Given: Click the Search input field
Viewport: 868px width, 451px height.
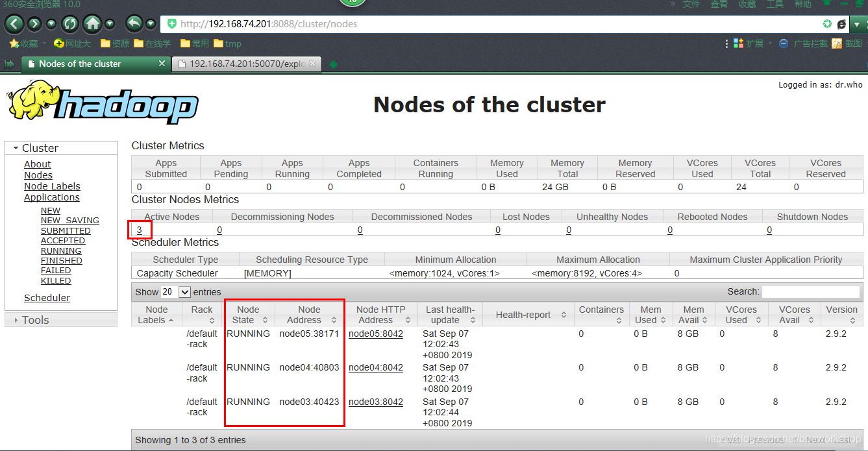Looking at the screenshot, I should point(811,292).
